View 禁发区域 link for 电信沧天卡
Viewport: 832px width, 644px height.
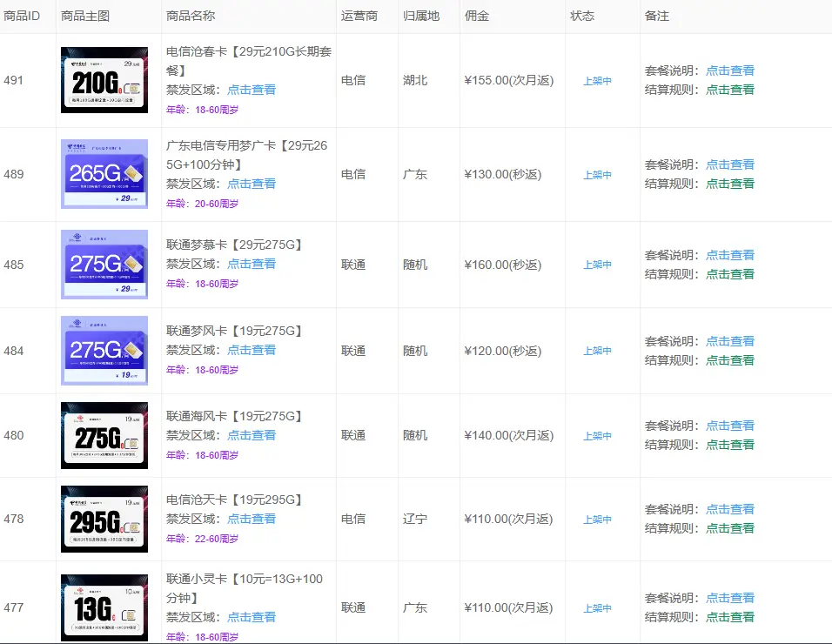pyautogui.click(x=252, y=519)
